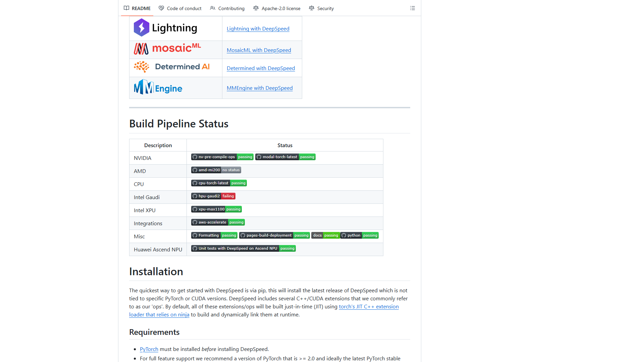Open the Formatting passing badge
Viewport: 644px width, 362px height.
(x=214, y=235)
